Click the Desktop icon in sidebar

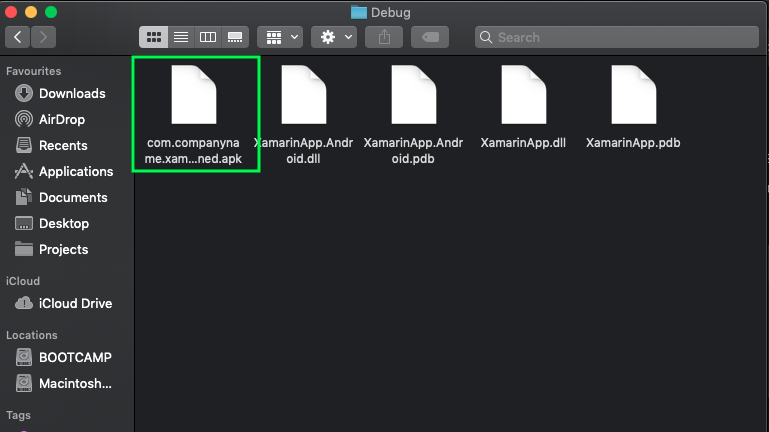[x=24, y=223]
